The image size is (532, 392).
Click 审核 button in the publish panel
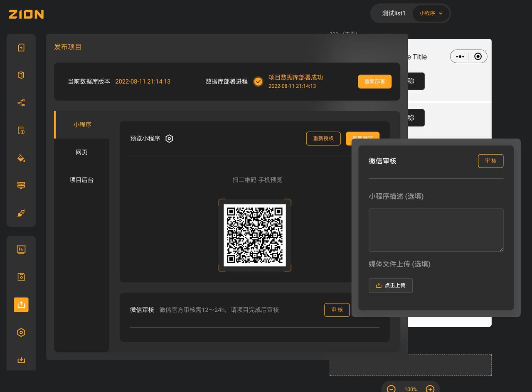tap(337, 310)
